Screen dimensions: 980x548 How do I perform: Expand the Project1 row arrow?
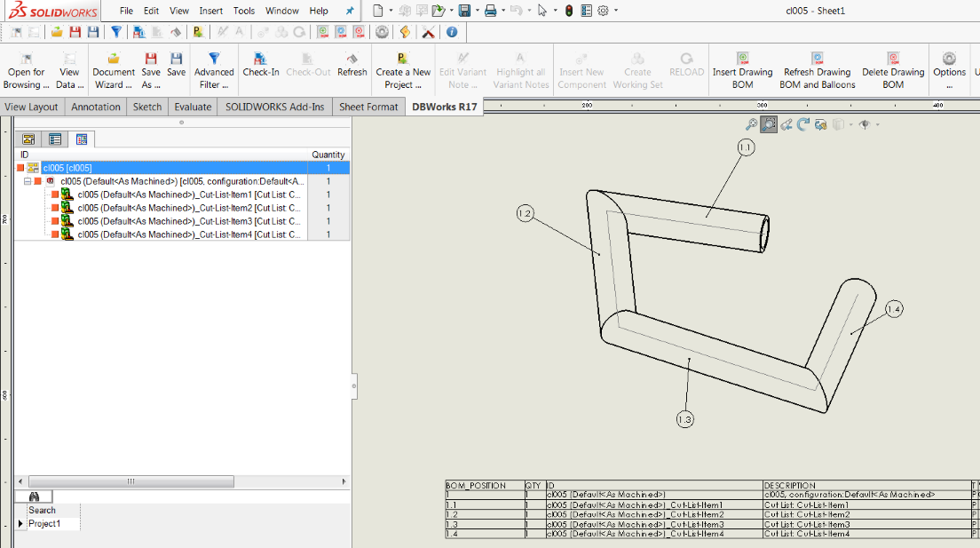[20, 524]
